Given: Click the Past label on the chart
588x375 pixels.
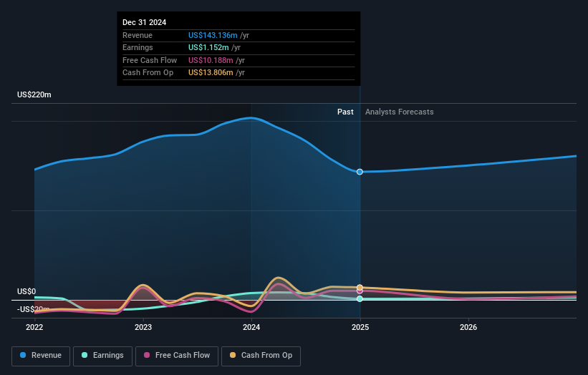Looking at the screenshot, I should point(345,112).
